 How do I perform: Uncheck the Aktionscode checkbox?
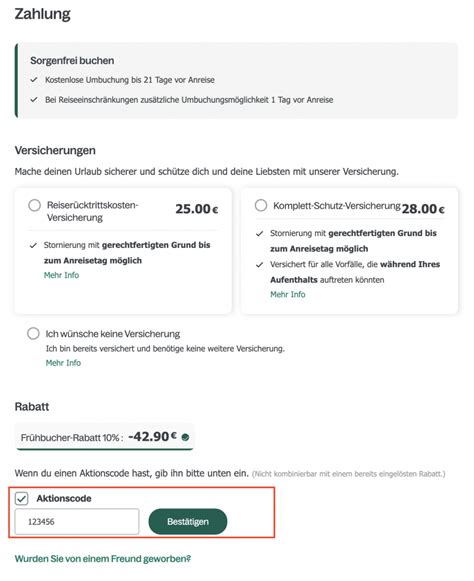click(21, 499)
